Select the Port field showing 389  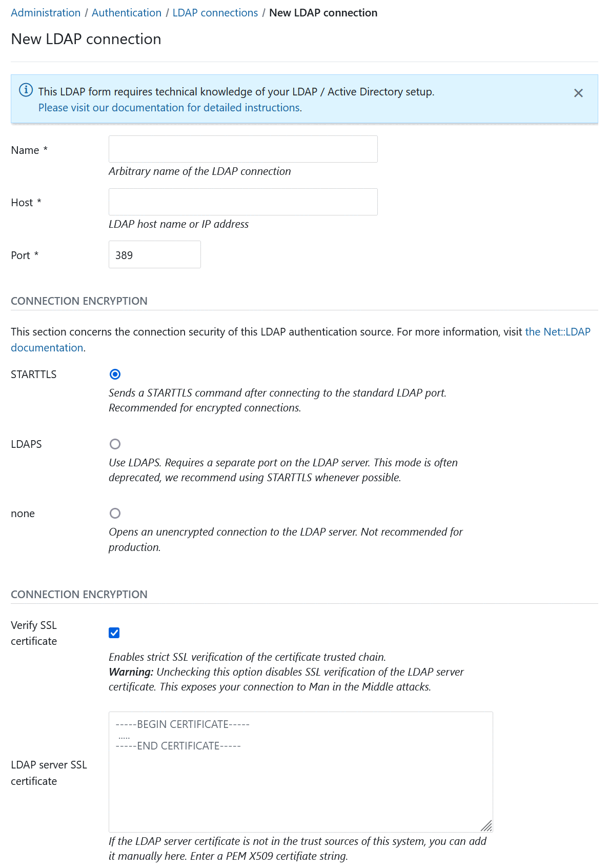[x=154, y=254]
